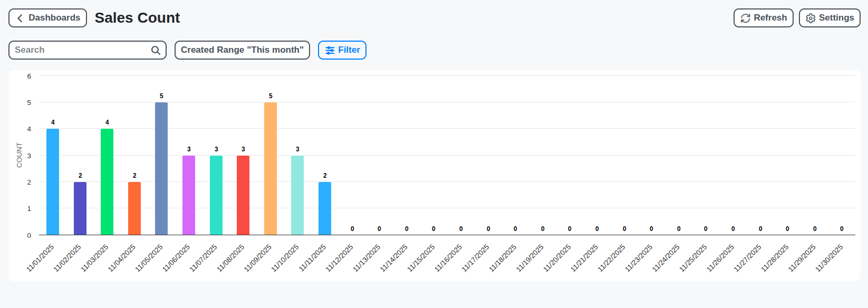The image size is (868, 308).
Task: Select the 11/05/2025 slate-blue bar
Action: click(161, 169)
